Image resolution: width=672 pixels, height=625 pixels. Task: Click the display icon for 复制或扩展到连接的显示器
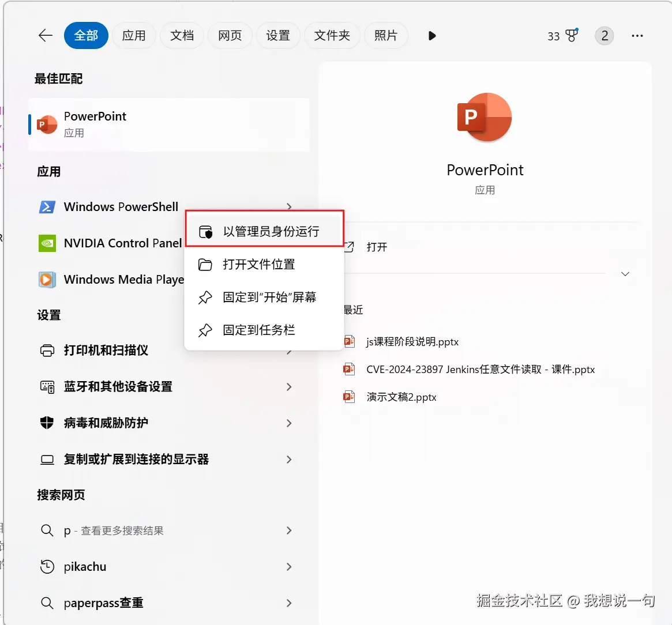pos(47,460)
